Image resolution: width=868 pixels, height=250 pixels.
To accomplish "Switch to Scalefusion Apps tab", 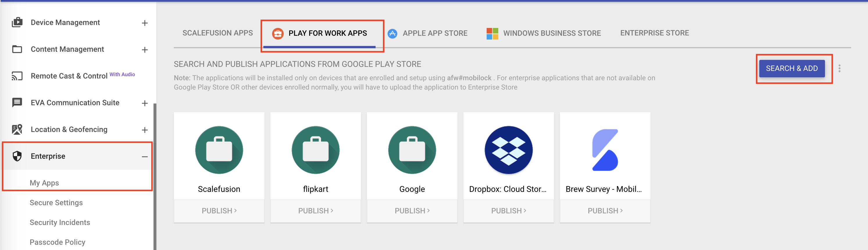I will 218,33.
